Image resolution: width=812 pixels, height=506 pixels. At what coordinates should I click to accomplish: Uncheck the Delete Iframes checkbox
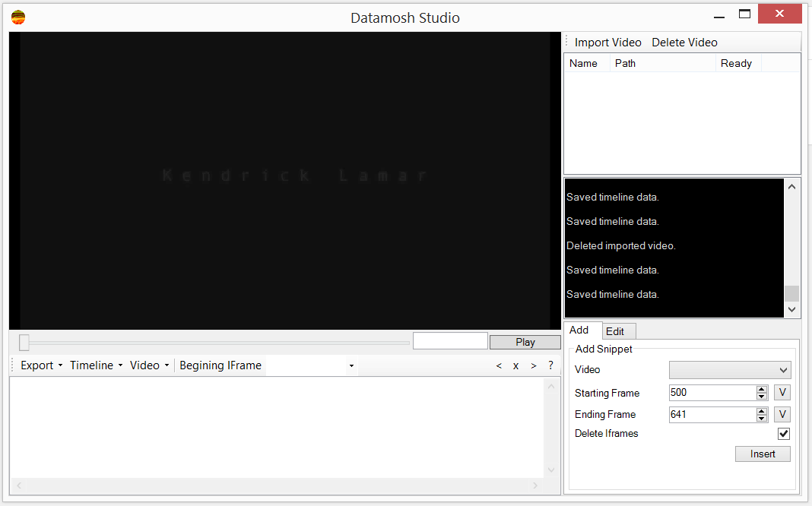[784, 434]
